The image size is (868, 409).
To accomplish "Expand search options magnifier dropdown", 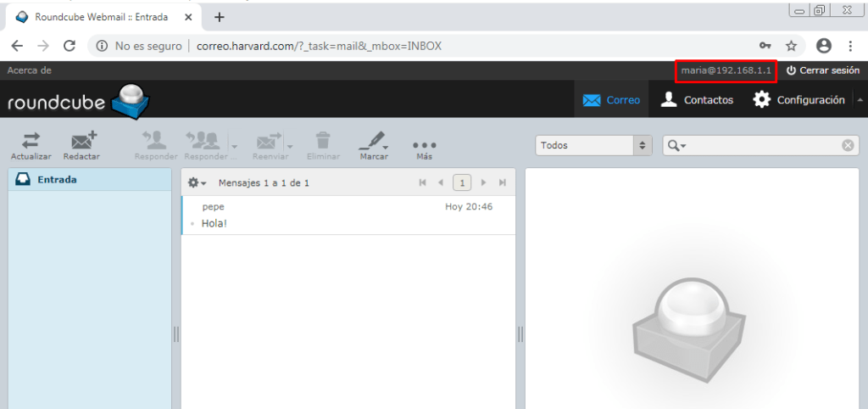I will click(x=676, y=145).
